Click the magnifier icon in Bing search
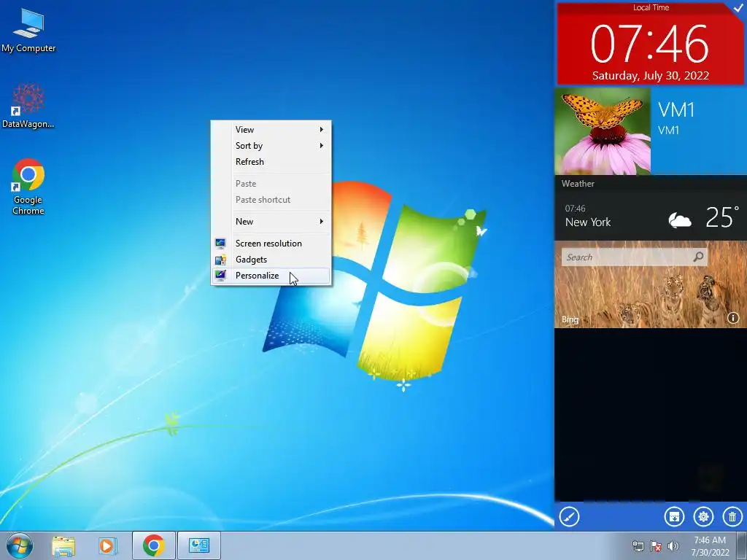The height and width of the screenshot is (560, 747). [698, 257]
